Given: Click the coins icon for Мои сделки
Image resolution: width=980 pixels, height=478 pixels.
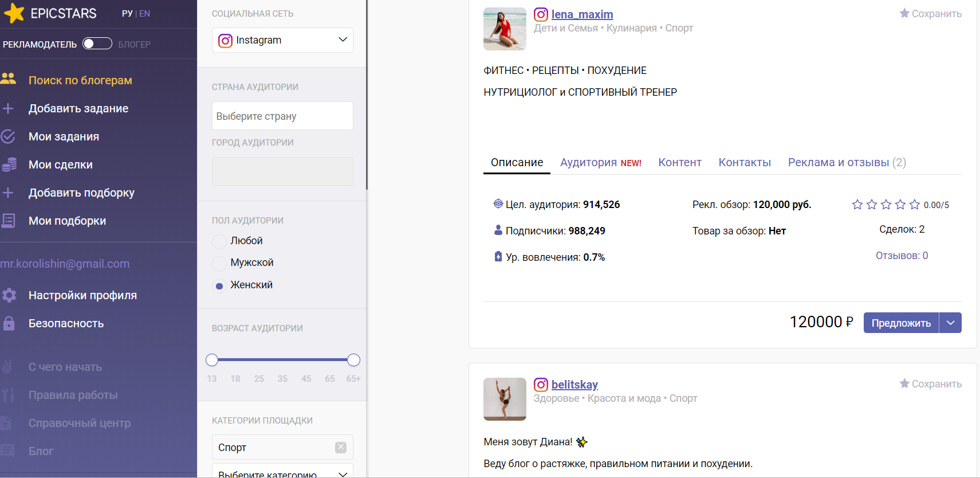Looking at the screenshot, I should (x=9, y=164).
